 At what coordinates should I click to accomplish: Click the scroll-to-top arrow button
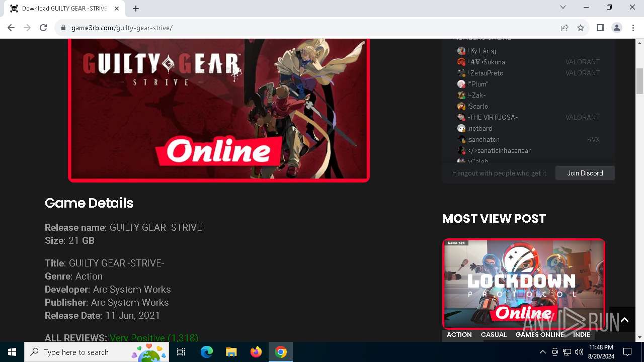[624, 320]
